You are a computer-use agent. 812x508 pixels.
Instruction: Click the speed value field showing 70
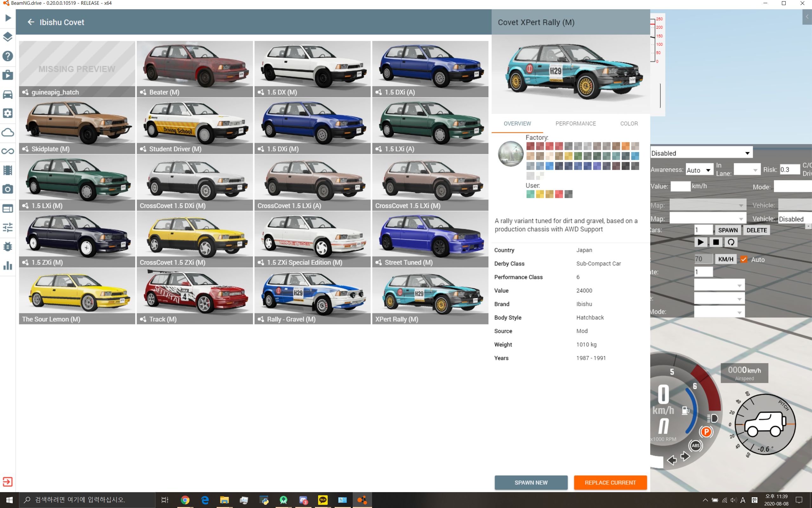click(703, 259)
